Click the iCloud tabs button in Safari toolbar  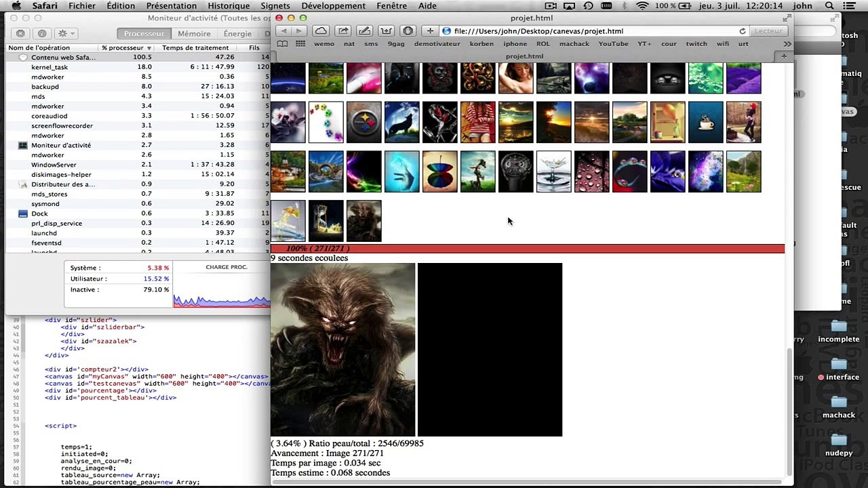321,31
